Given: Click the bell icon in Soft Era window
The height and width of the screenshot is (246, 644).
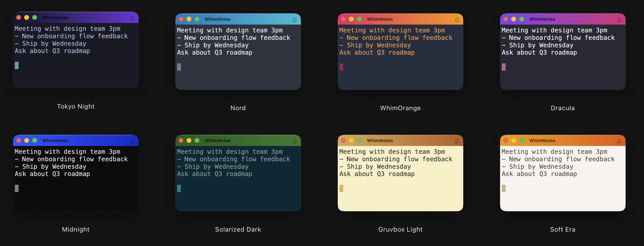Looking at the screenshot, I should click(x=619, y=141).
